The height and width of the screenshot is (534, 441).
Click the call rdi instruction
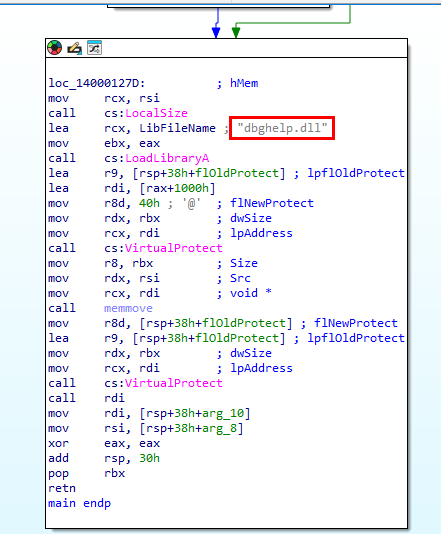(x=86, y=398)
